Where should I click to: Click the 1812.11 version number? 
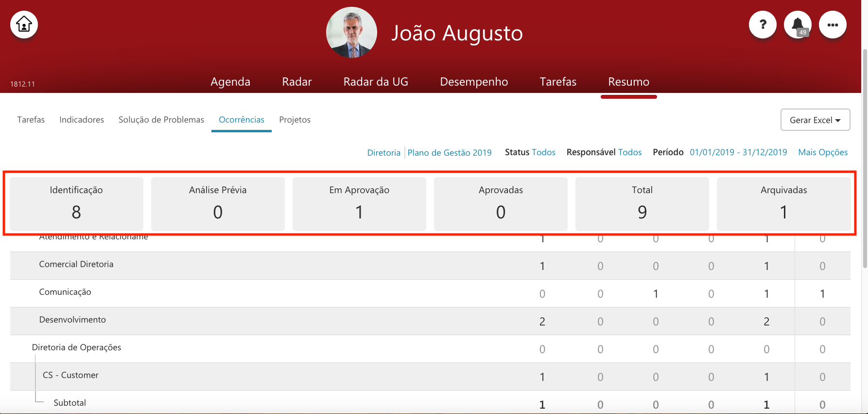pos(22,84)
